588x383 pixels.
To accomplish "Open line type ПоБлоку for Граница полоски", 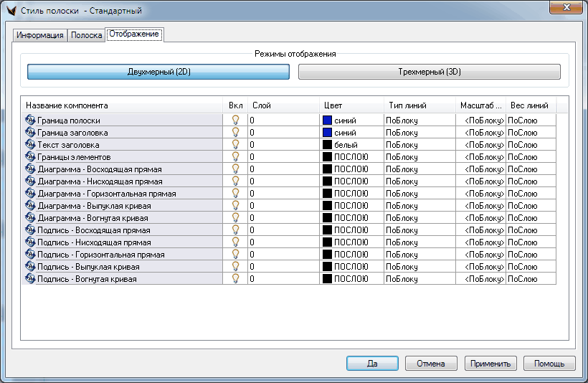I will tap(418, 120).
